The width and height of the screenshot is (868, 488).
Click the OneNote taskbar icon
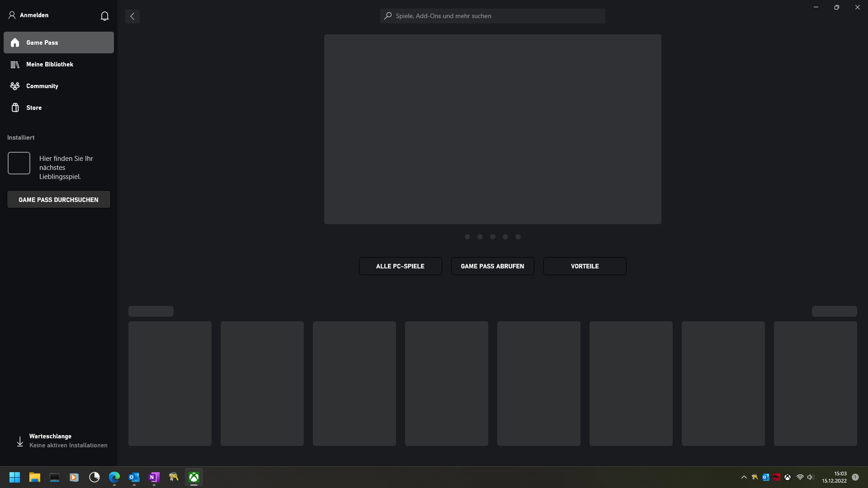[x=154, y=477]
